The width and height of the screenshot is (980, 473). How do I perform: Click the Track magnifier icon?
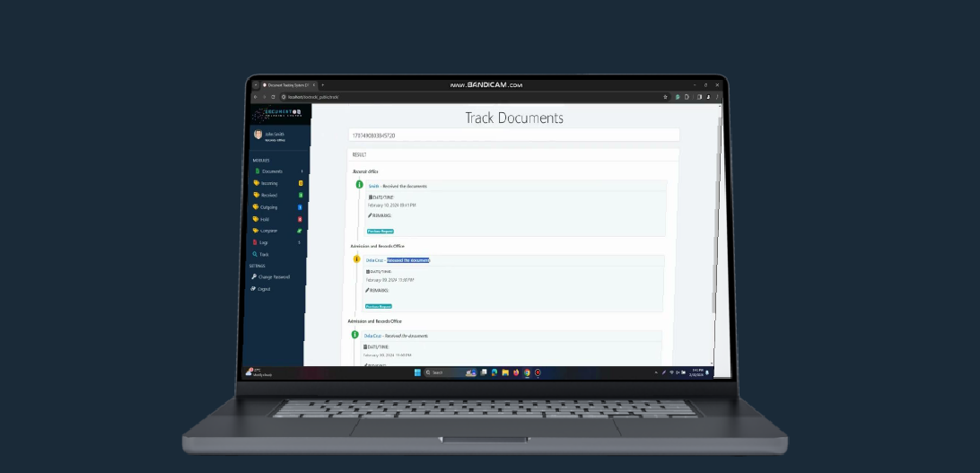click(255, 254)
